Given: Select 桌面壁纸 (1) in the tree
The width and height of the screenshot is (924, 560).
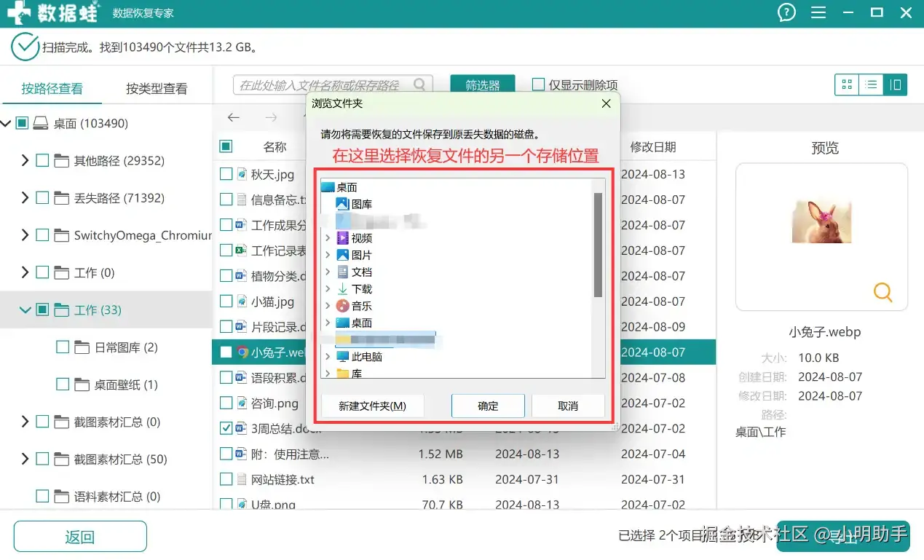Looking at the screenshot, I should point(126,384).
